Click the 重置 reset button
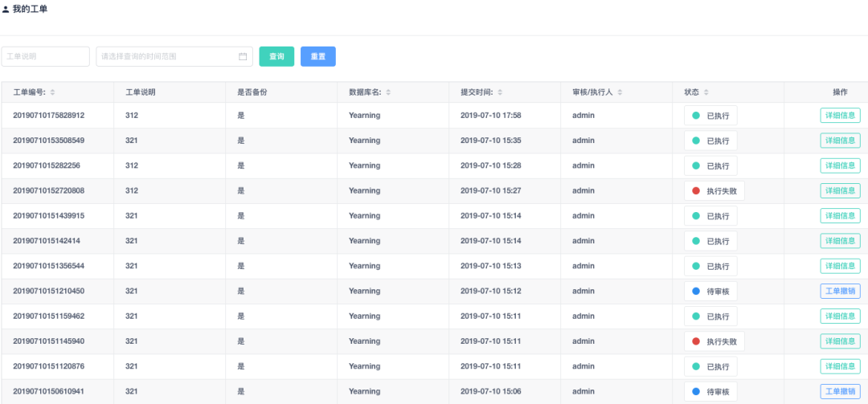The image size is (868, 404). point(318,56)
